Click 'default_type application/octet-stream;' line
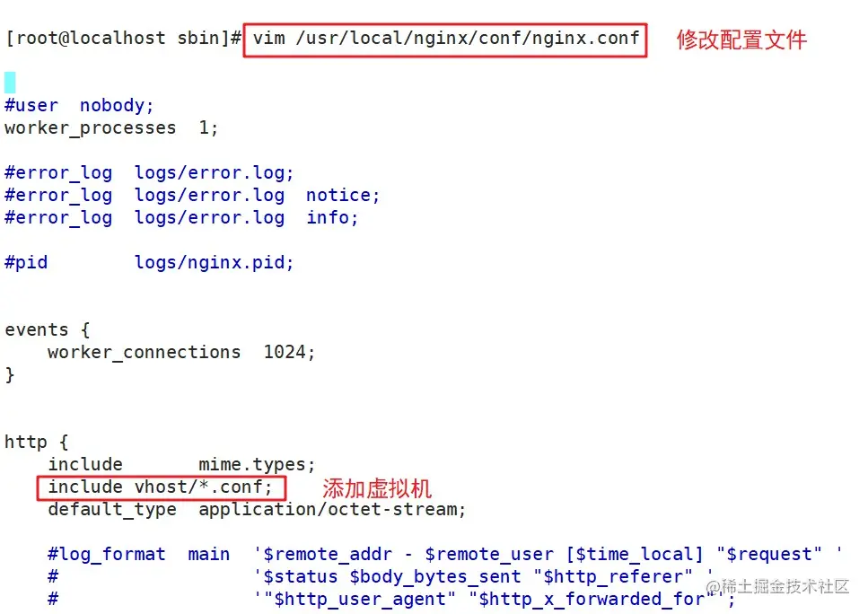The width and height of the screenshot is (868, 614). coord(257,509)
